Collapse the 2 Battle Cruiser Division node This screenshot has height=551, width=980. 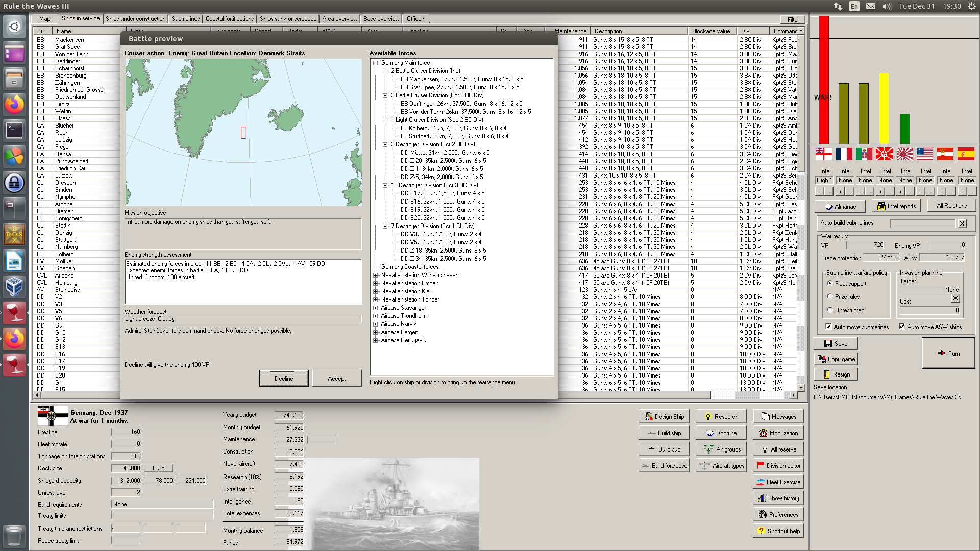click(385, 71)
